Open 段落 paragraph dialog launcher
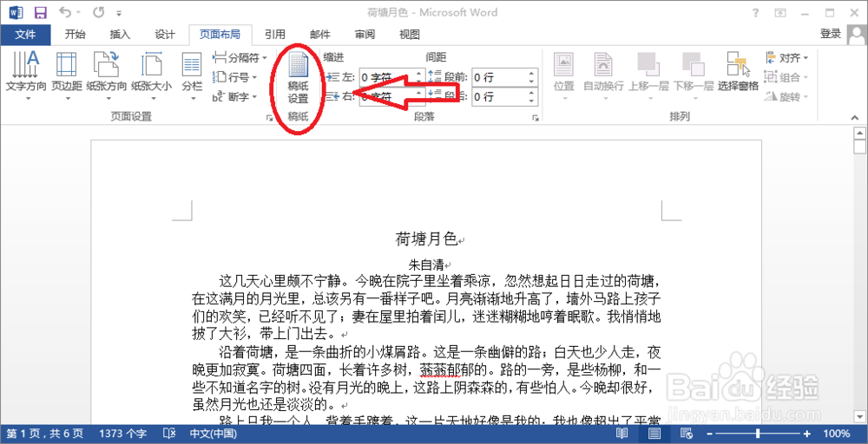 tap(536, 118)
